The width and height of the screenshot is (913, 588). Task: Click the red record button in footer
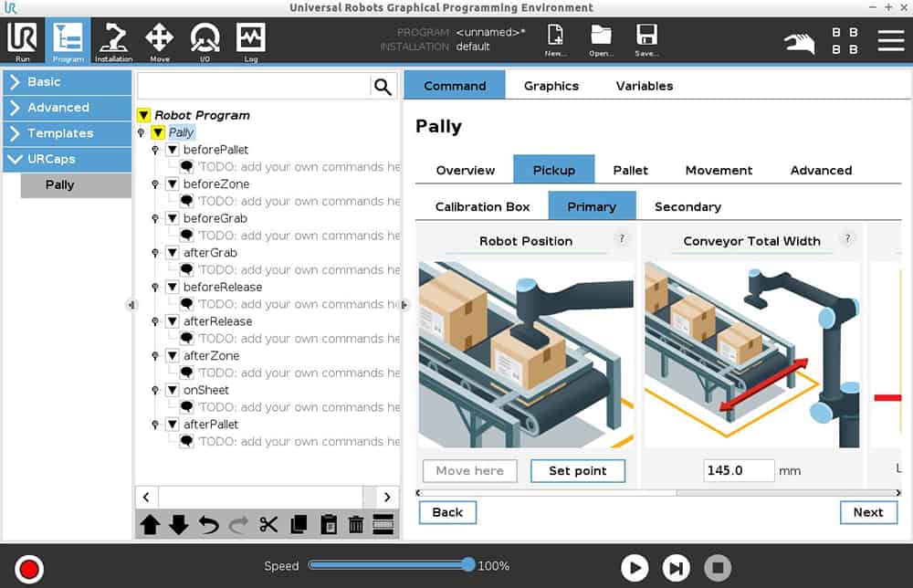(29, 569)
